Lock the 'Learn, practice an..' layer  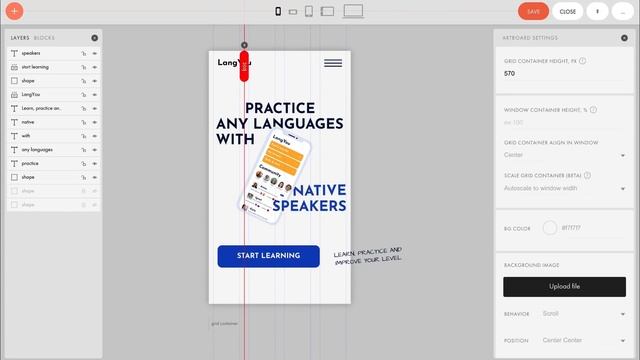point(84,109)
